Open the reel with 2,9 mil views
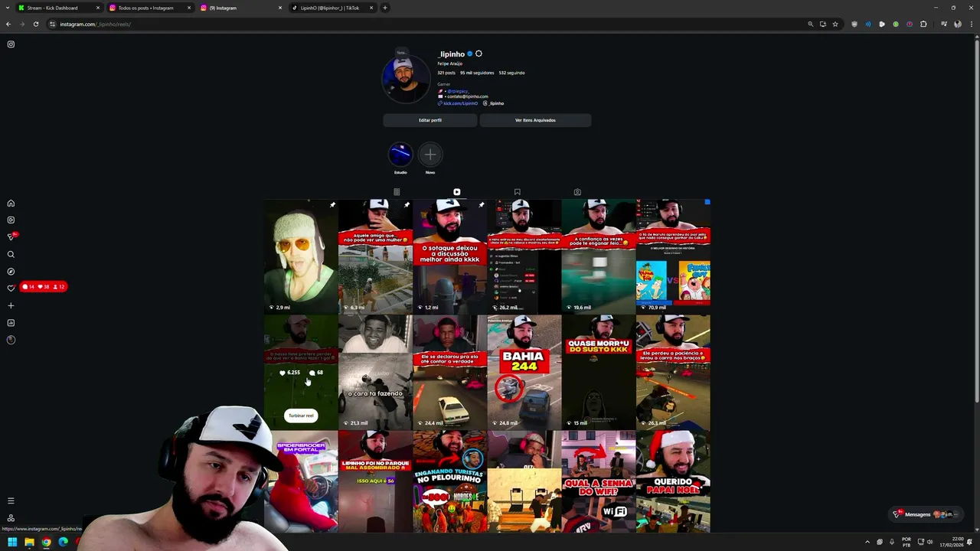The height and width of the screenshot is (551, 980). click(301, 256)
